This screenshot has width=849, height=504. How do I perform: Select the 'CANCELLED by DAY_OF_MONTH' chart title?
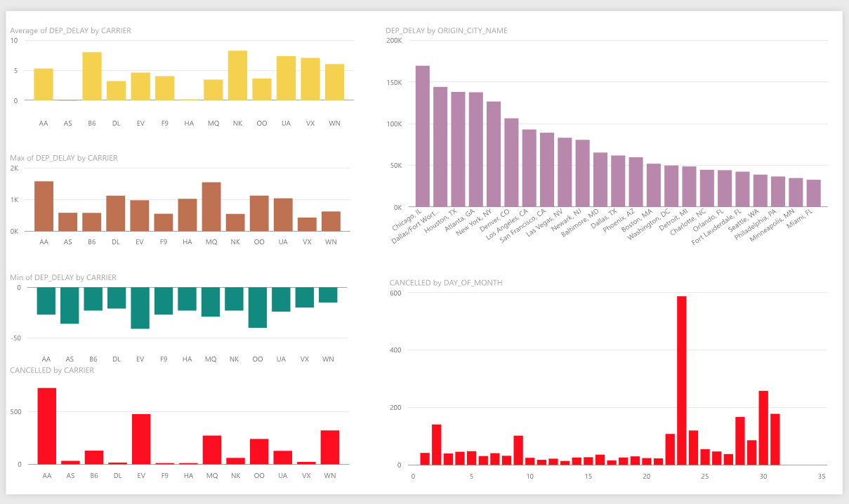[x=446, y=283]
